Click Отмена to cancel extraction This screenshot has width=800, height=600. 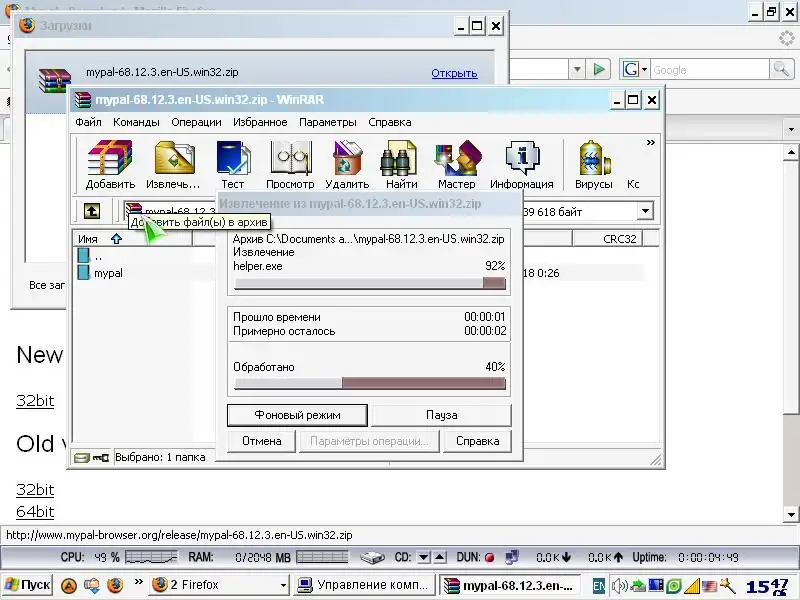point(261,441)
